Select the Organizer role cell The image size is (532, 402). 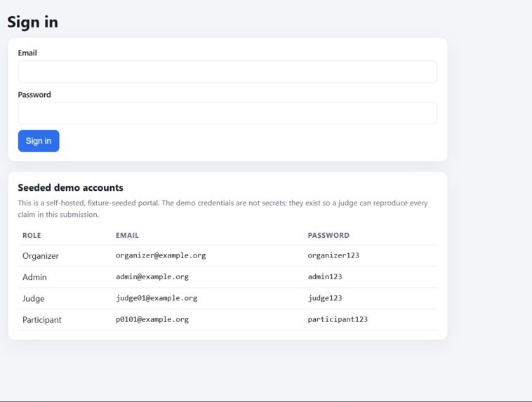point(41,256)
